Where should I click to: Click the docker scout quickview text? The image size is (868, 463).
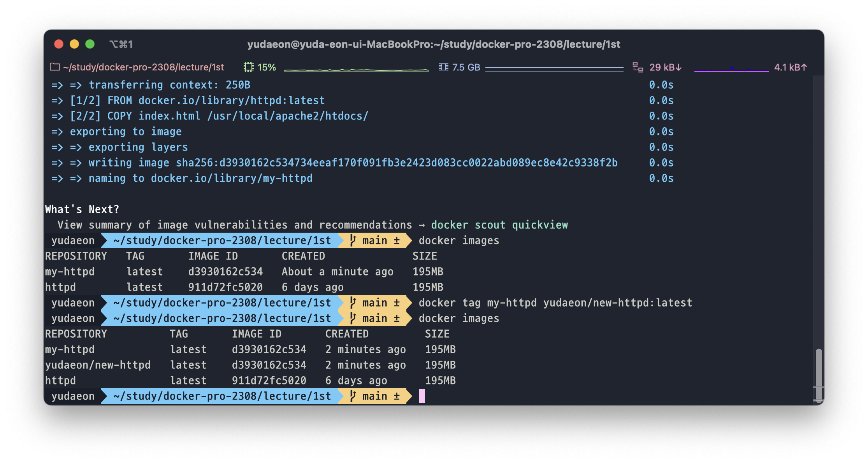[x=499, y=225]
